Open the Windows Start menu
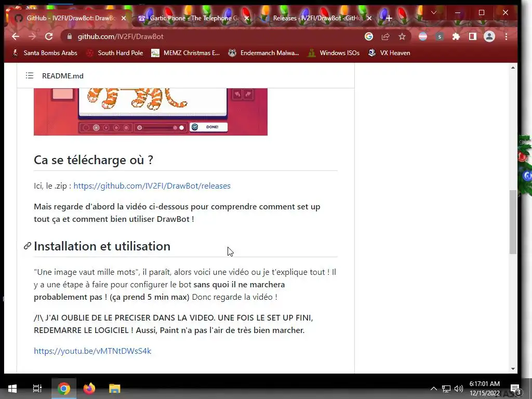Screen dimensions: 532x399 click(12, 389)
